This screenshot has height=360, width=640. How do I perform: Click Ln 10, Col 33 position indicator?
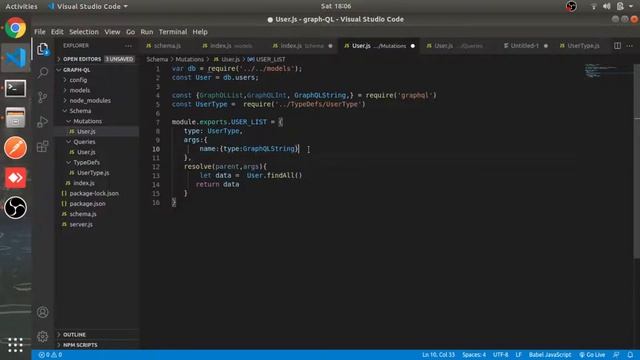(x=438, y=355)
